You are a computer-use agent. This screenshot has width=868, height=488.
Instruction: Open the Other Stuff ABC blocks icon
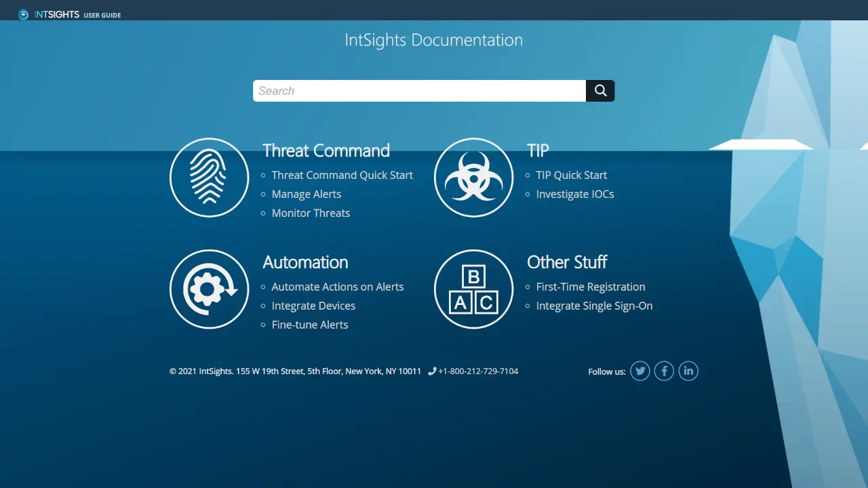473,289
